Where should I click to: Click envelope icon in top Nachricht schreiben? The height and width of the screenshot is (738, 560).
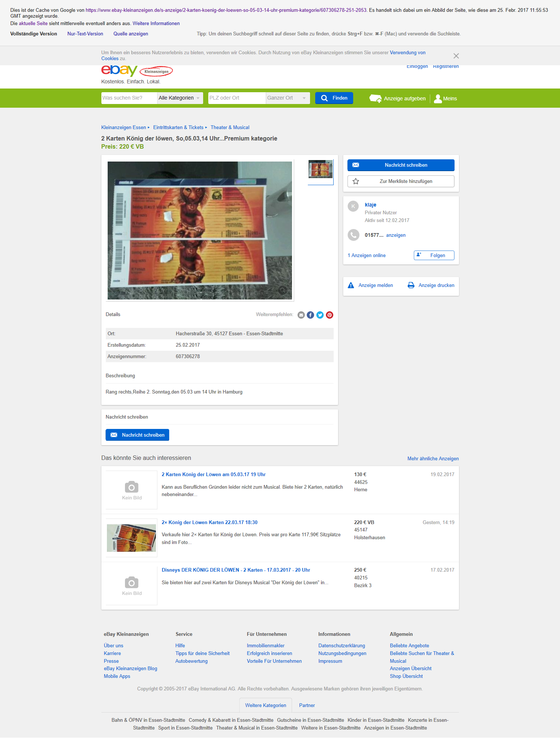pos(356,165)
